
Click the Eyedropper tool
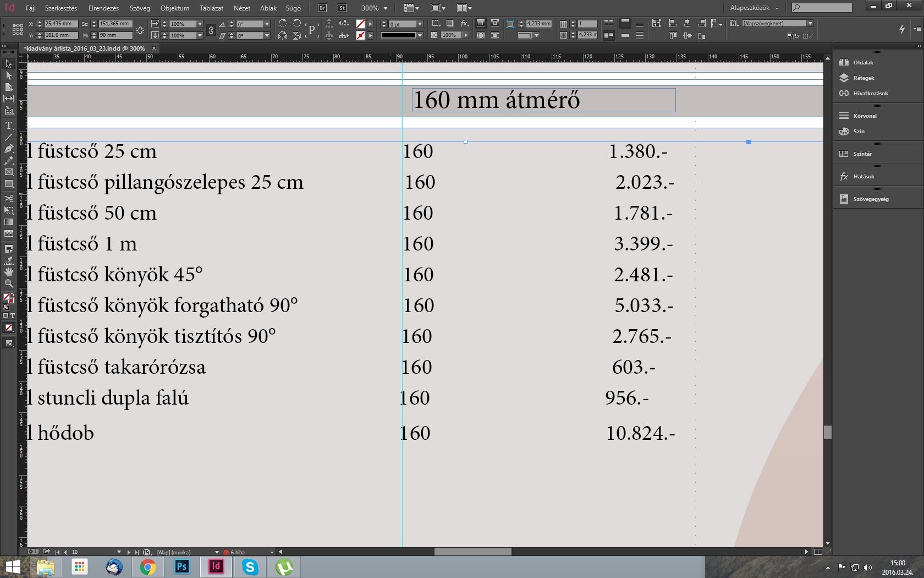9,260
